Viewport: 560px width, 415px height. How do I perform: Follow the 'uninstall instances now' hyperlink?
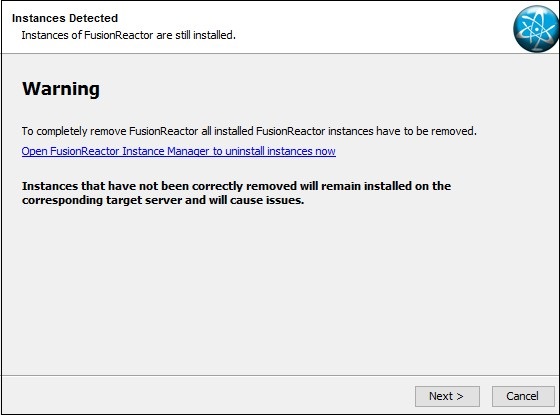[280, 151]
